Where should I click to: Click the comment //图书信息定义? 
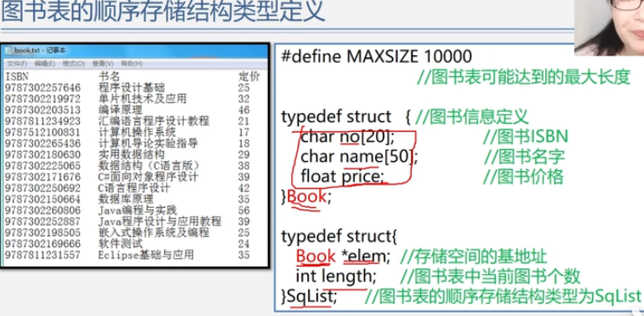tap(472, 118)
